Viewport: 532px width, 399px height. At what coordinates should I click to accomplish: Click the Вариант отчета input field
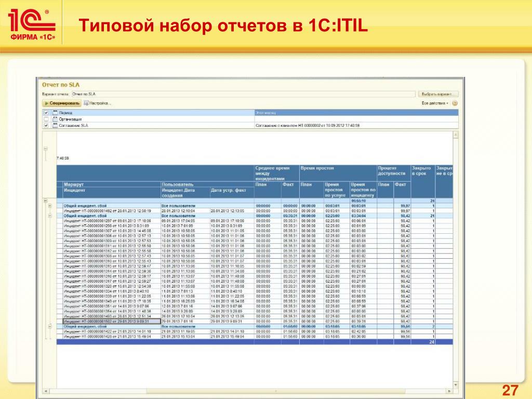click(243, 94)
